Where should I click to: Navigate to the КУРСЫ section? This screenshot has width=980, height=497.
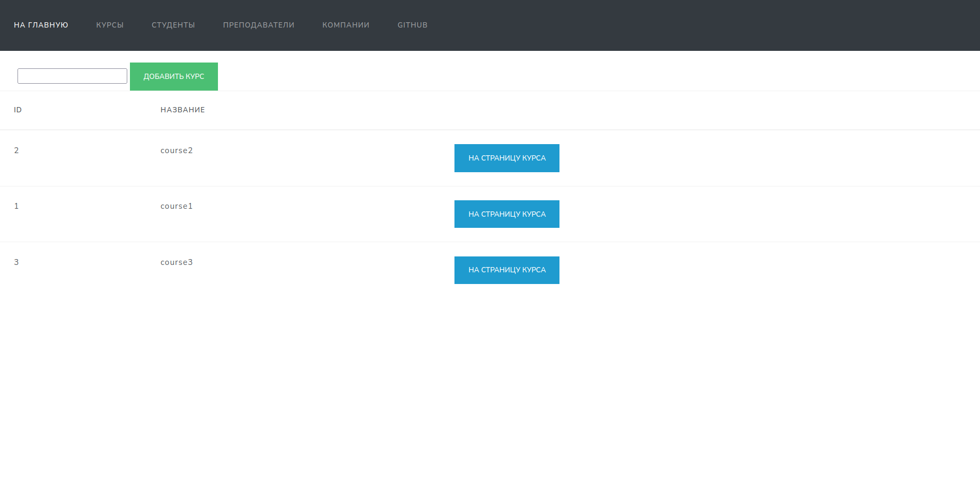click(x=110, y=25)
